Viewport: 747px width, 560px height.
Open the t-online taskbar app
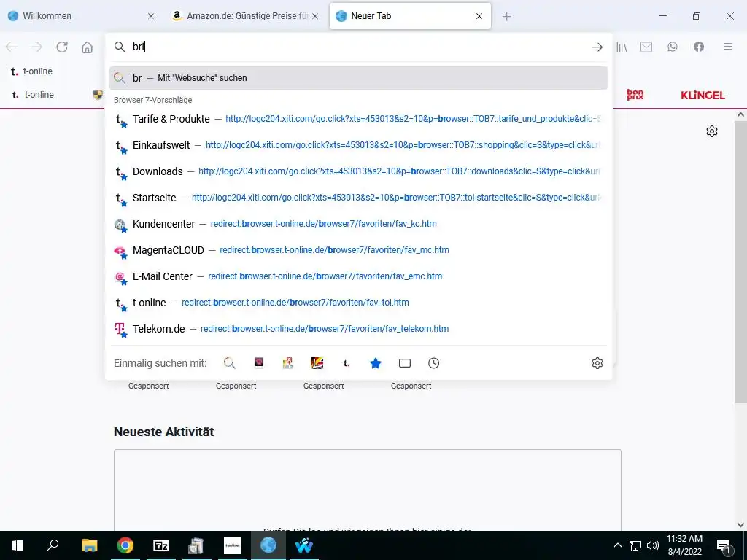point(233,545)
